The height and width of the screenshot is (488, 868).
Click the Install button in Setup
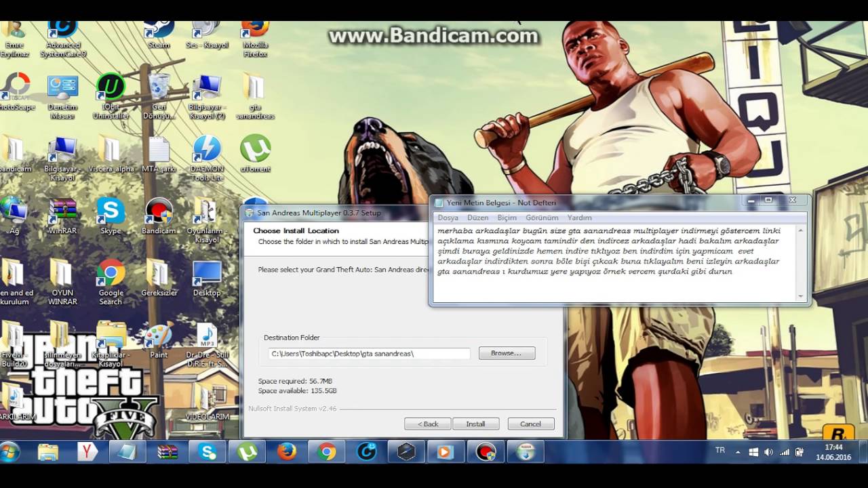click(x=475, y=424)
